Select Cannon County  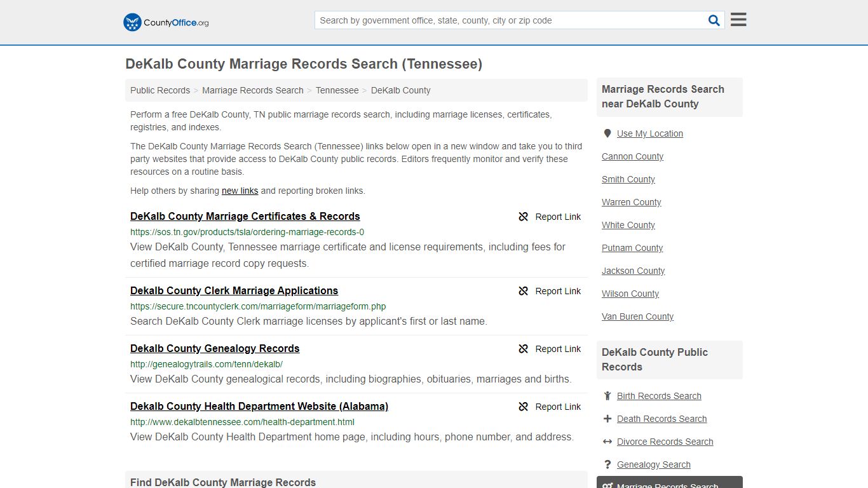tap(633, 156)
